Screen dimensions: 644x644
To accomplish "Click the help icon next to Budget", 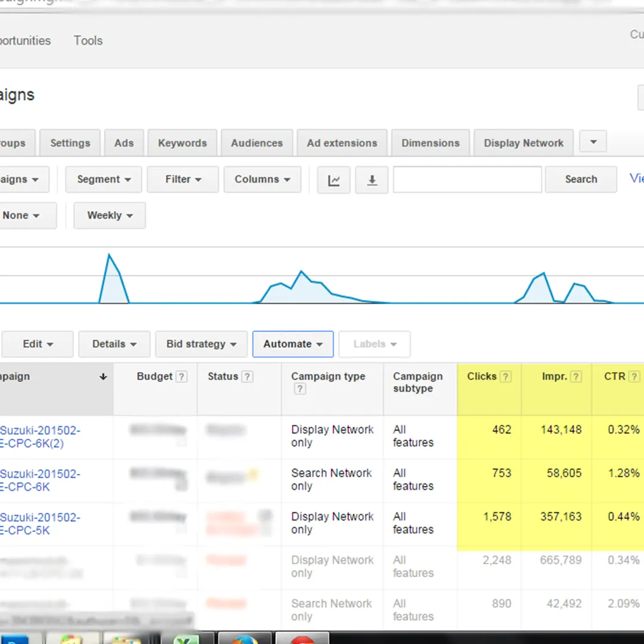I will click(182, 377).
